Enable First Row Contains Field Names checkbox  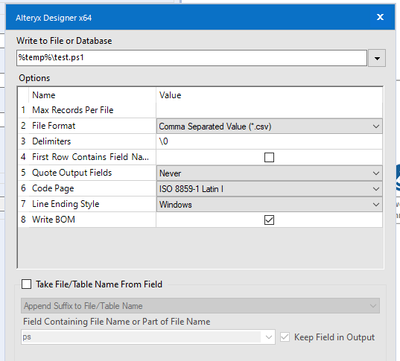tap(269, 157)
